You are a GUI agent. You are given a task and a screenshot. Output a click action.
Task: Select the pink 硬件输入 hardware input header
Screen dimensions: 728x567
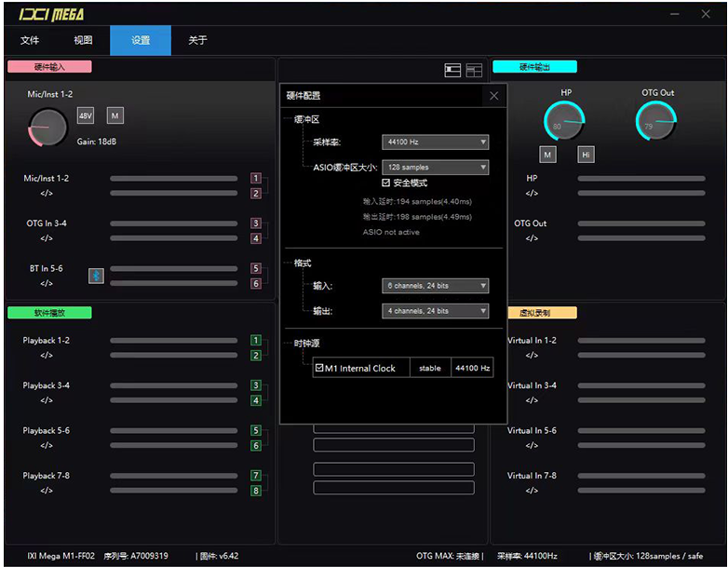tap(49, 67)
